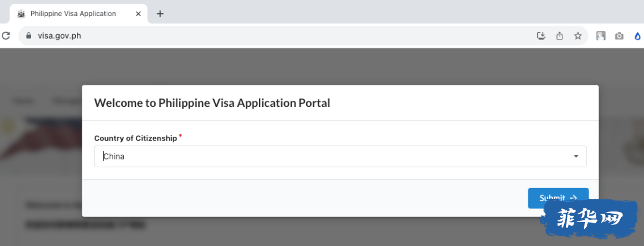Click the install/download icon in the address bar
The height and width of the screenshot is (246, 644).
541,36
